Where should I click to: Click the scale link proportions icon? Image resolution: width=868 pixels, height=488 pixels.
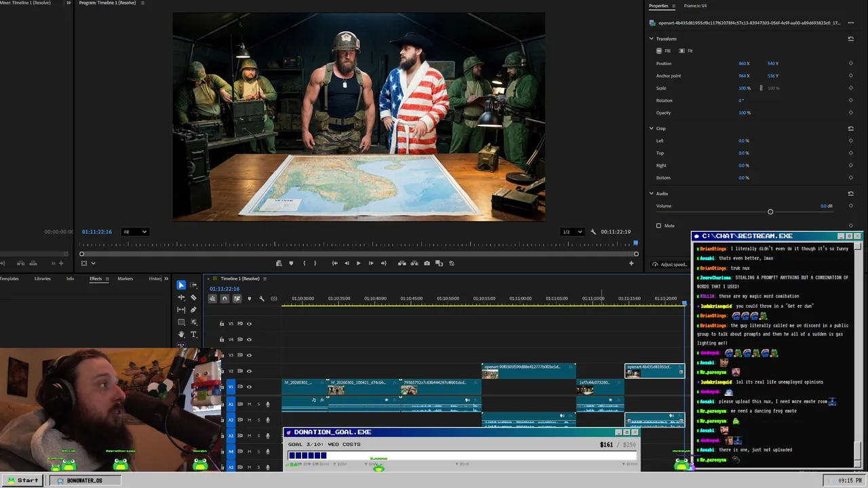coord(760,88)
